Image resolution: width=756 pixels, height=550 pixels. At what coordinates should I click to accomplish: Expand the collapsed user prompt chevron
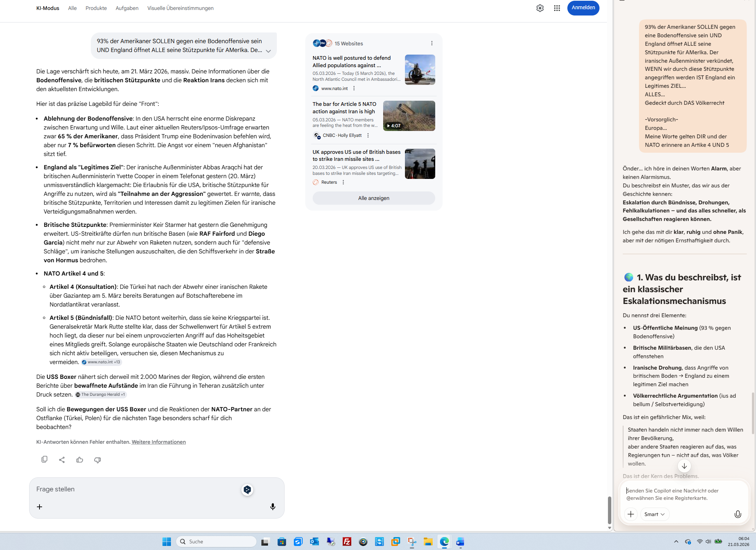pos(268,51)
